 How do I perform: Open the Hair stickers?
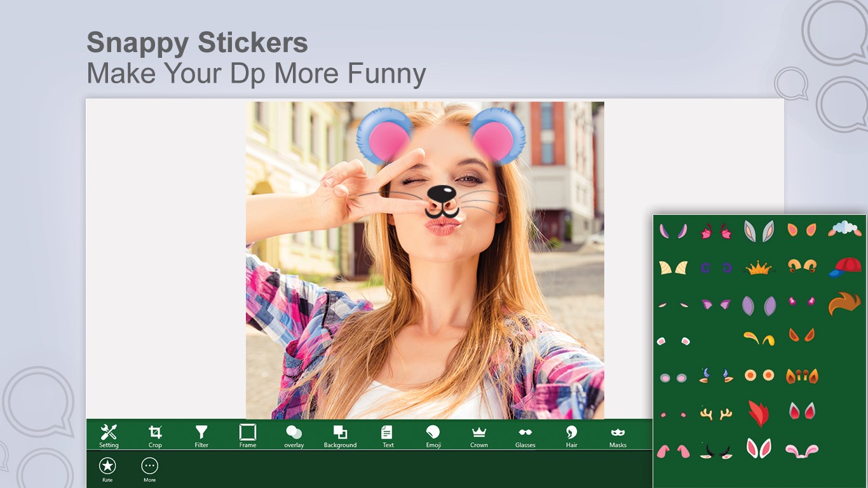572,436
